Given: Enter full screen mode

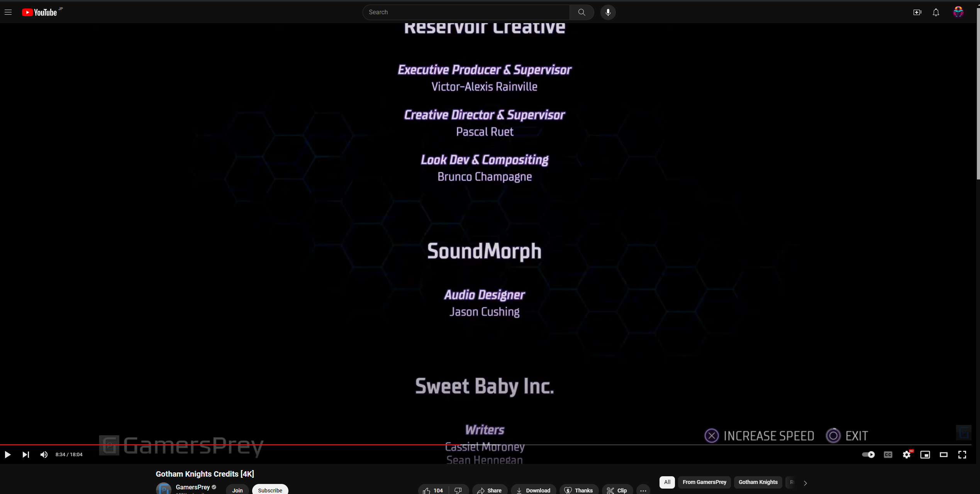Looking at the screenshot, I should coord(962,455).
